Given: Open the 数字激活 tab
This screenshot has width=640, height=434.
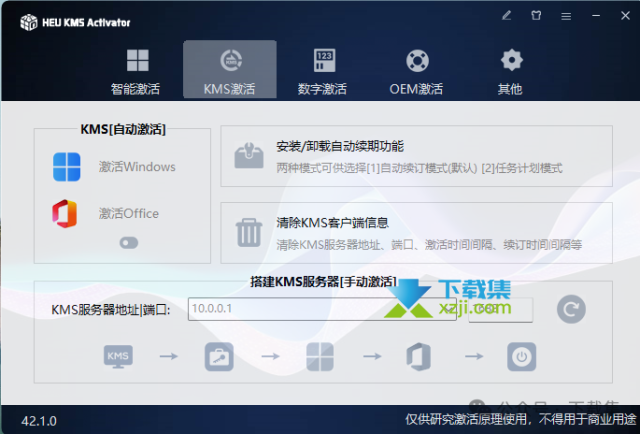Looking at the screenshot, I should point(323,70).
